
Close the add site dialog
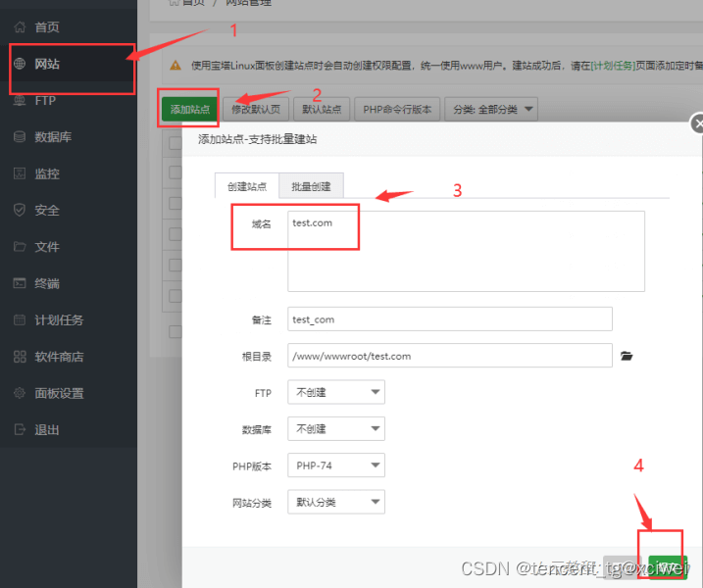click(x=697, y=123)
